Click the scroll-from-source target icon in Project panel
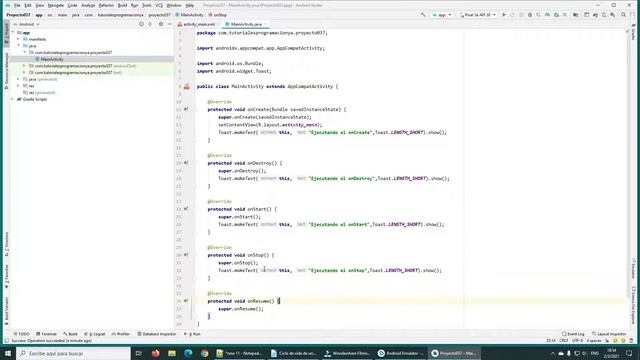The width and height of the screenshot is (640, 360). [141, 24]
